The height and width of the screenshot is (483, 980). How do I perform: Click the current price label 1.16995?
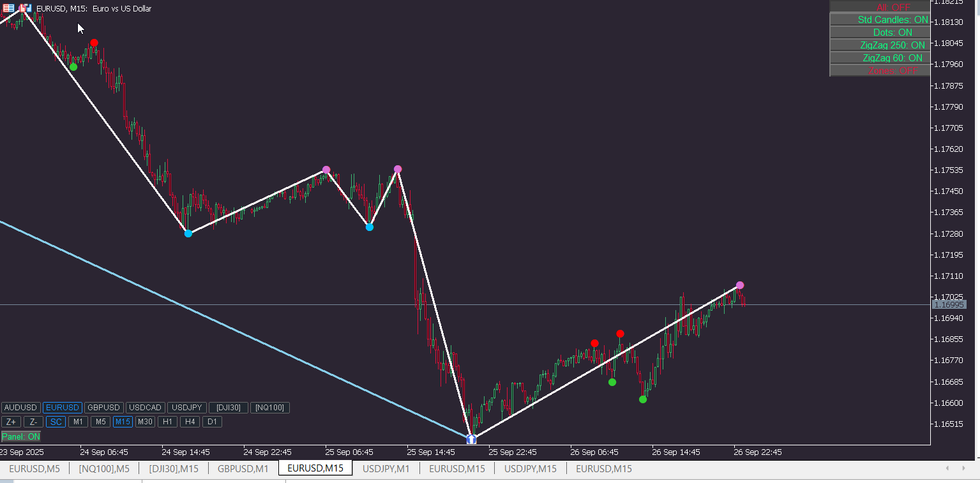(949, 305)
